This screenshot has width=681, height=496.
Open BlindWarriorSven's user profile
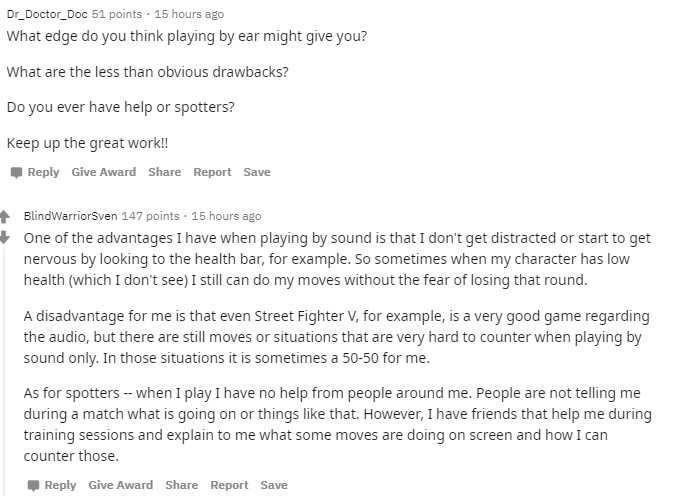click(x=70, y=216)
